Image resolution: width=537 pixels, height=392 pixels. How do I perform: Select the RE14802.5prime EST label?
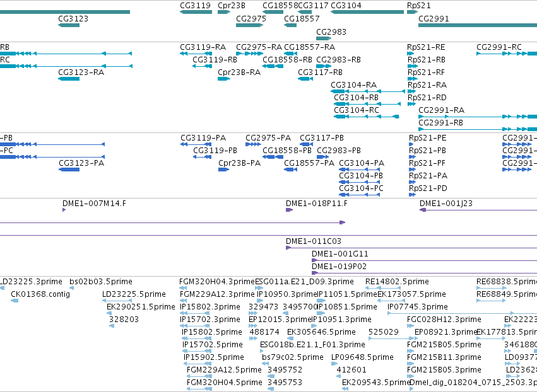coord(397,282)
